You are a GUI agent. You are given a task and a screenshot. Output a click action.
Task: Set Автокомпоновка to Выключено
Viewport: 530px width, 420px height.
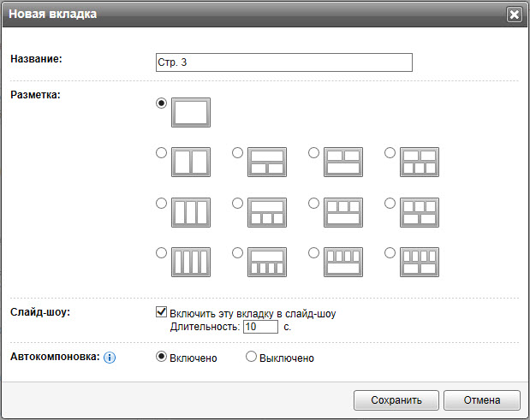tap(252, 358)
